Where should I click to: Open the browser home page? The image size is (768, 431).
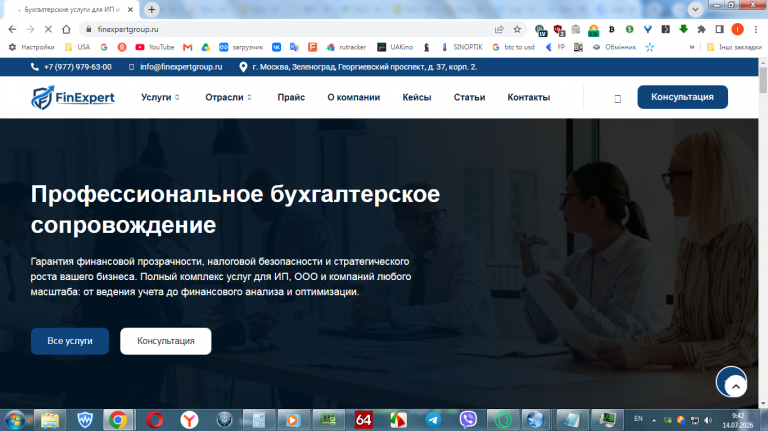pos(66,29)
